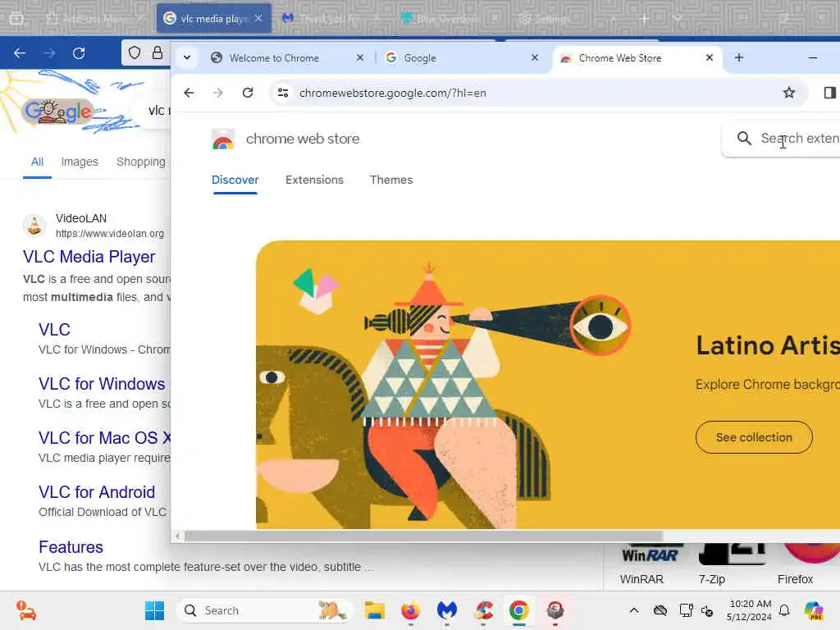Open File Explorer from taskbar
Viewport: 840px width, 630px height.
tap(374, 610)
